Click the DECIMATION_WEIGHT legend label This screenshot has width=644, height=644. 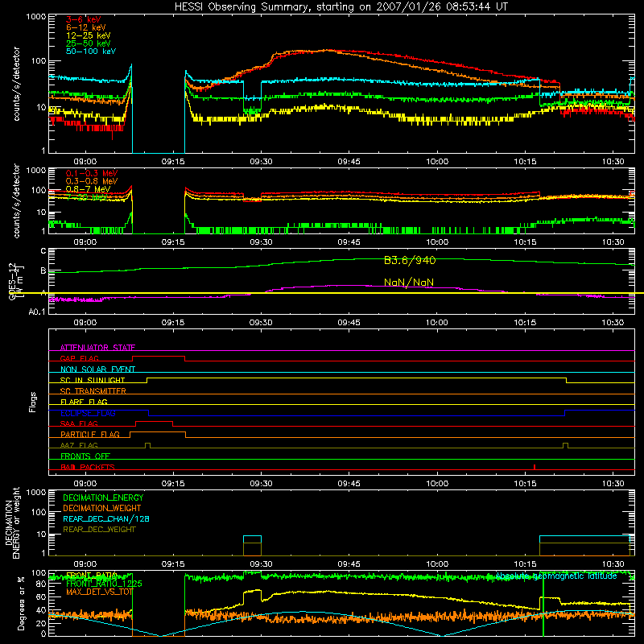click(102, 508)
